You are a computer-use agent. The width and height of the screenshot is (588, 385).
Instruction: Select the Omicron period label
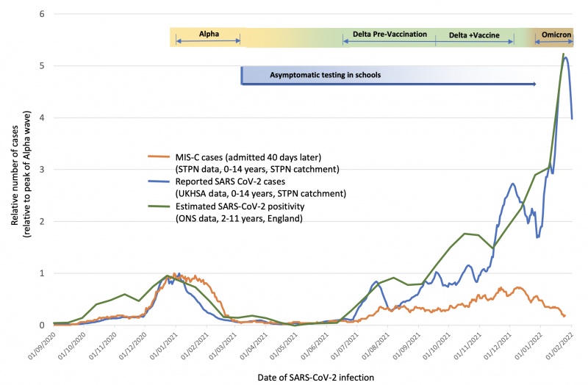click(x=556, y=34)
